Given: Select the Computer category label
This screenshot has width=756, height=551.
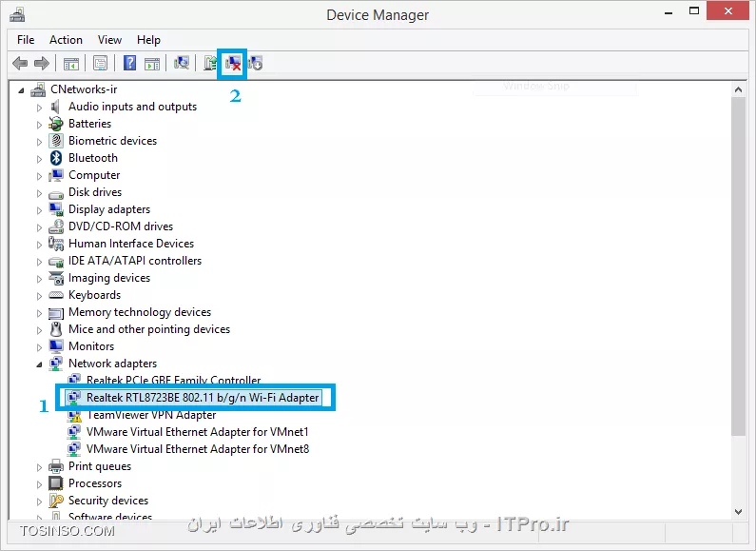Looking at the screenshot, I should tap(94, 175).
